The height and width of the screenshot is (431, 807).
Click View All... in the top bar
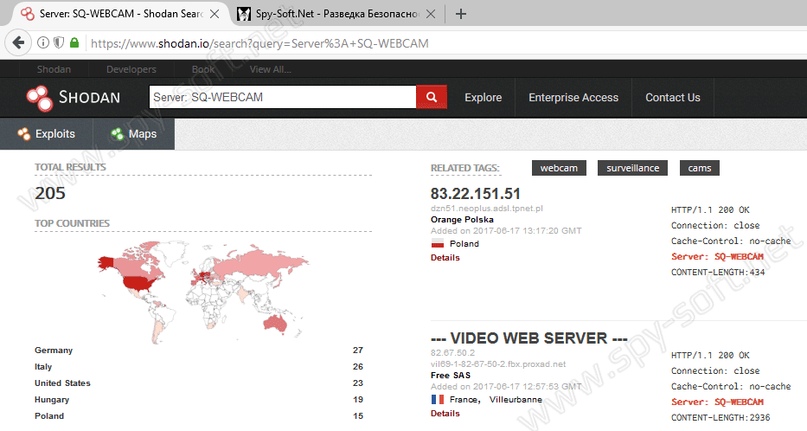pyautogui.click(x=270, y=69)
